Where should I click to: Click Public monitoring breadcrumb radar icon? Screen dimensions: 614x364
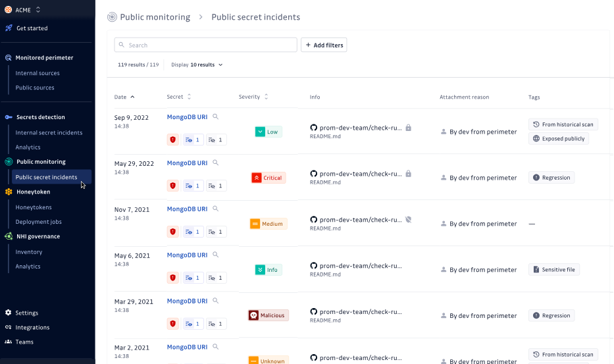pyautogui.click(x=112, y=17)
